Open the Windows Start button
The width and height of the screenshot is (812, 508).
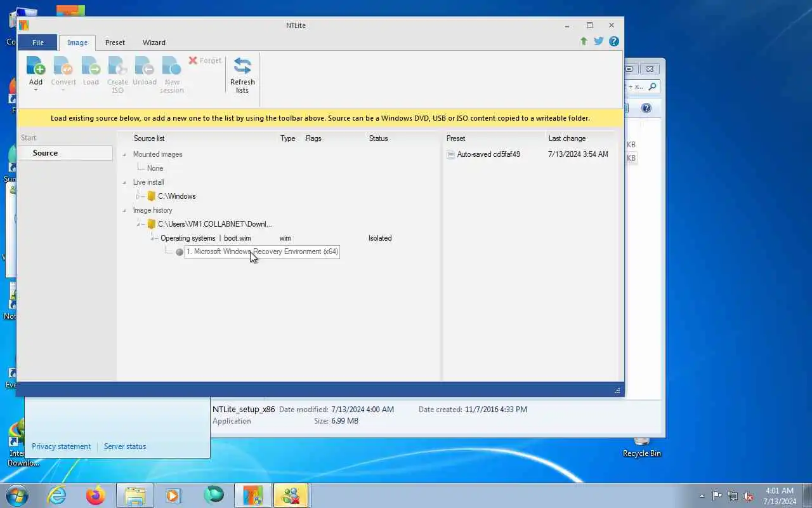pos(16,495)
